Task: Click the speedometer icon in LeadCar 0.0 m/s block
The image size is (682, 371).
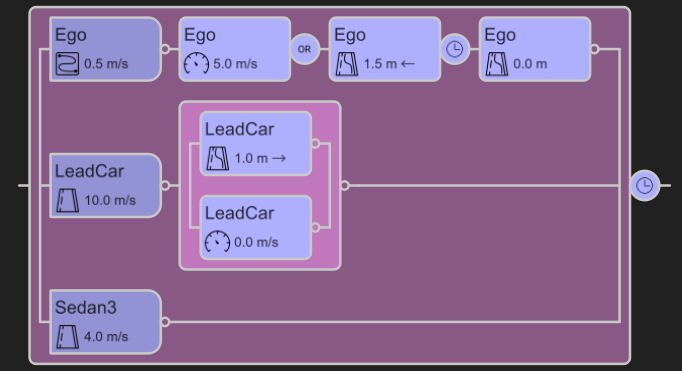Action: (217, 242)
